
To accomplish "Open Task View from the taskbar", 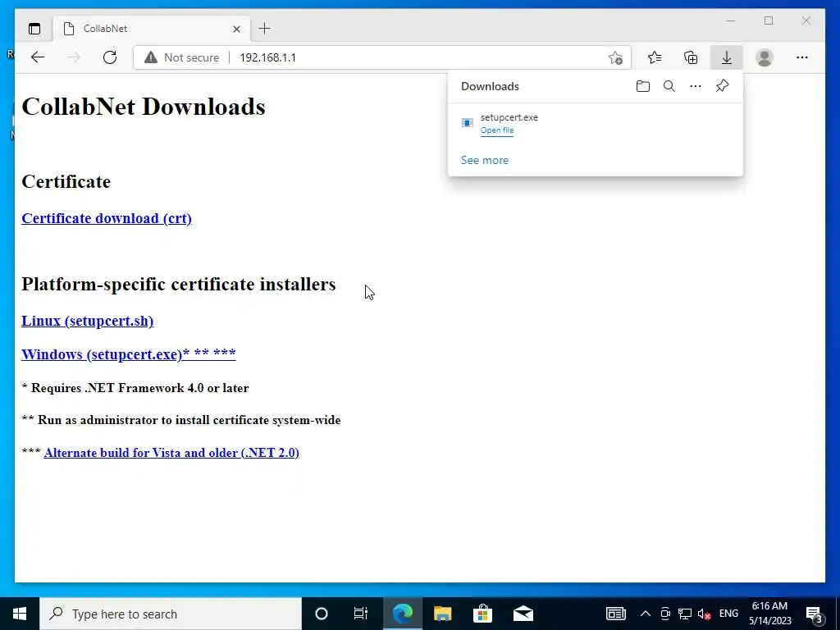I will [x=361, y=614].
